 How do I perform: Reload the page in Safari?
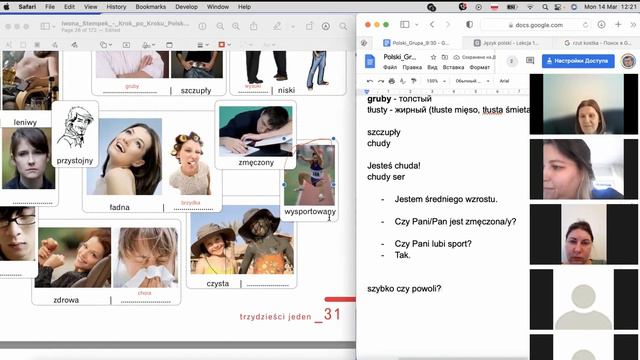click(x=585, y=25)
